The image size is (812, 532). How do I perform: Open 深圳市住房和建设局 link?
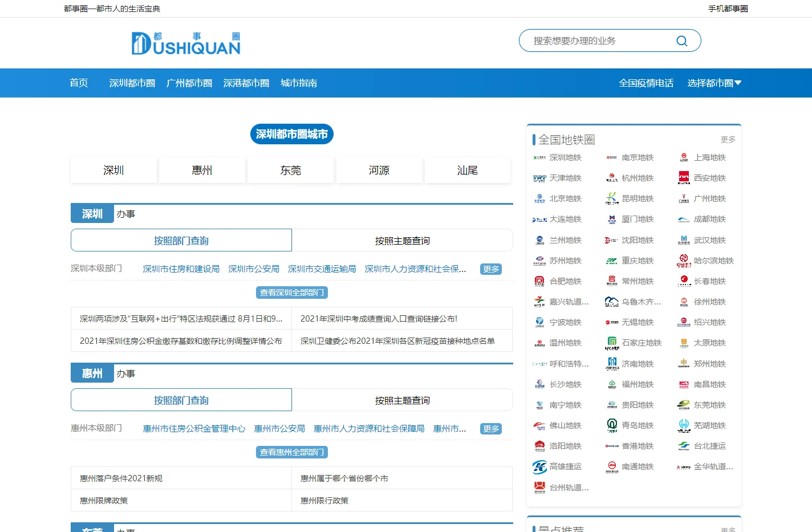point(181,269)
